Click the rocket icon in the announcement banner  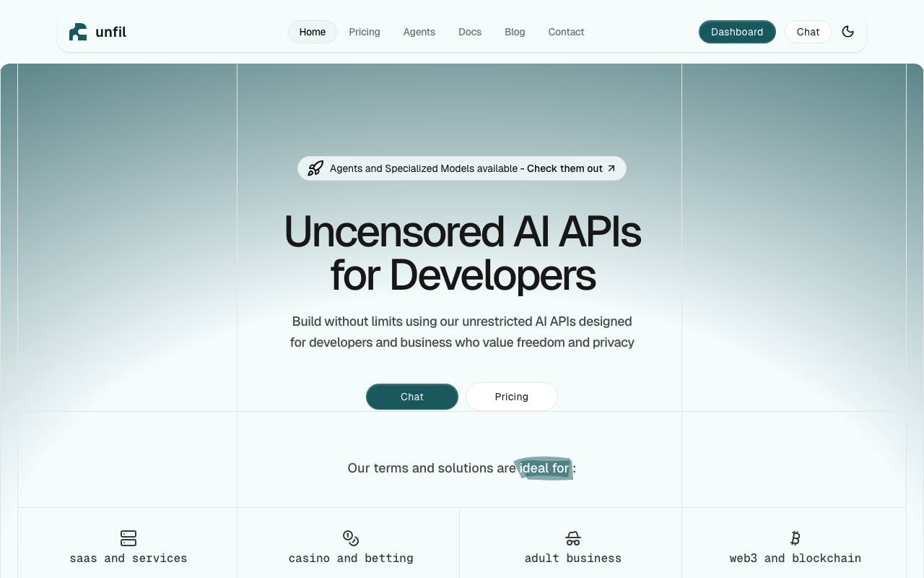[315, 168]
